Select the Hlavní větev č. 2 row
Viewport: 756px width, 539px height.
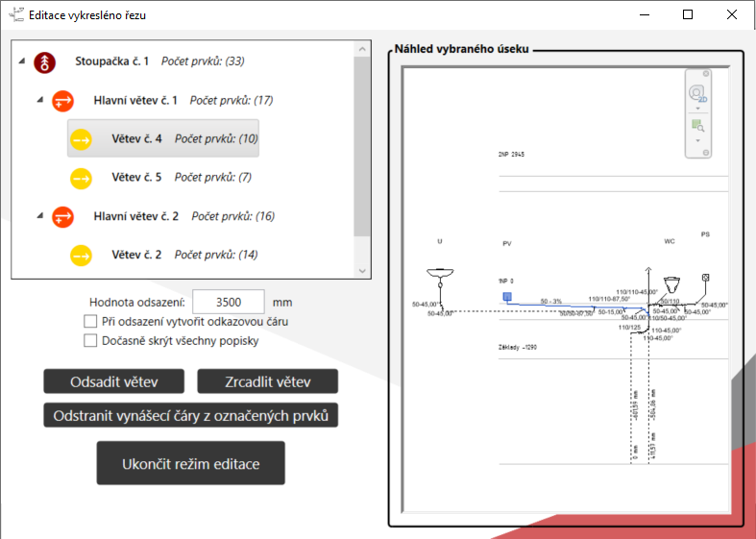click(162, 216)
